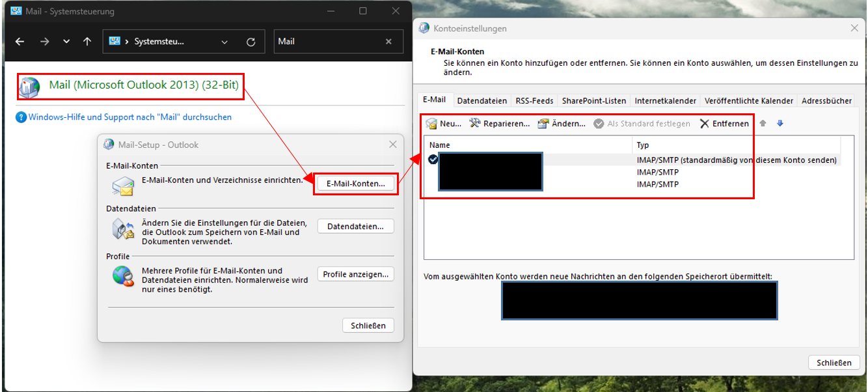This screenshot has width=868, height=392.
Task: Click Profile anzeigen... button
Action: [x=355, y=274]
